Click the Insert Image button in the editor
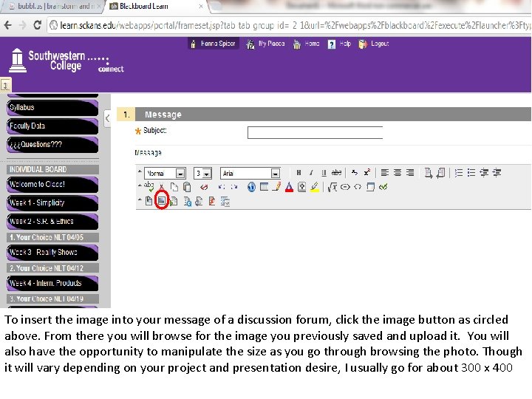 point(162,201)
